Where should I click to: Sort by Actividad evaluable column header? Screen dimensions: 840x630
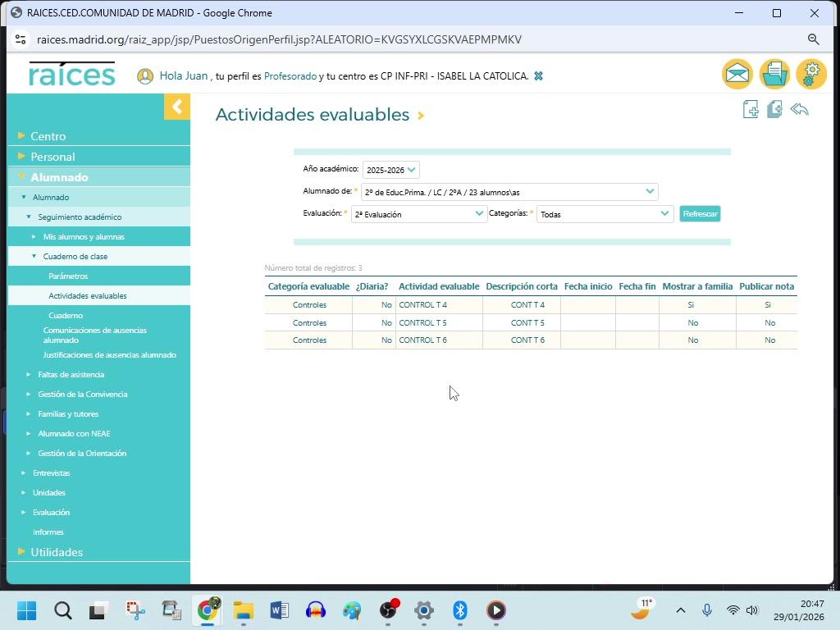coord(439,286)
